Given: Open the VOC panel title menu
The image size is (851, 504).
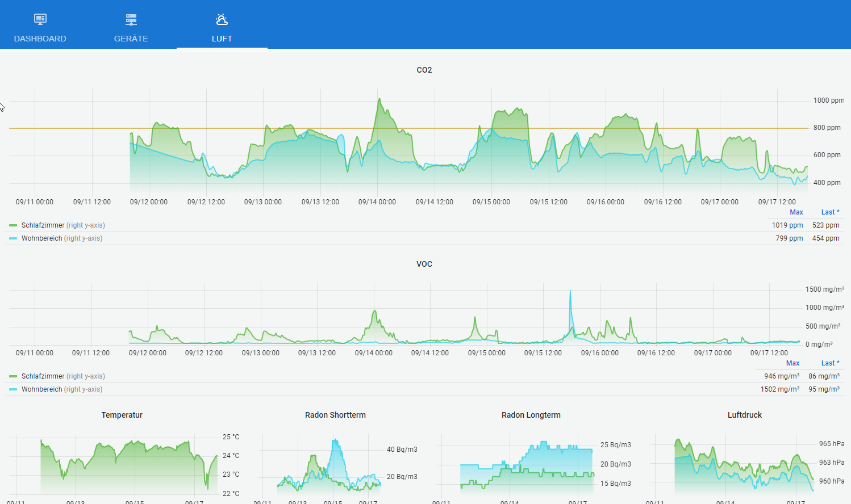Looking at the screenshot, I should (x=424, y=264).
